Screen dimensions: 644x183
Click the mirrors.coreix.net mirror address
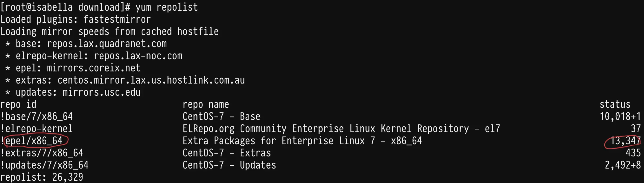94,68
